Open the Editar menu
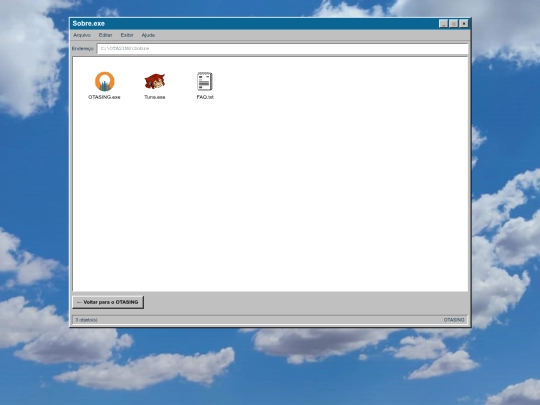Viewport: 540px width, 405px height. pos(105,35)
